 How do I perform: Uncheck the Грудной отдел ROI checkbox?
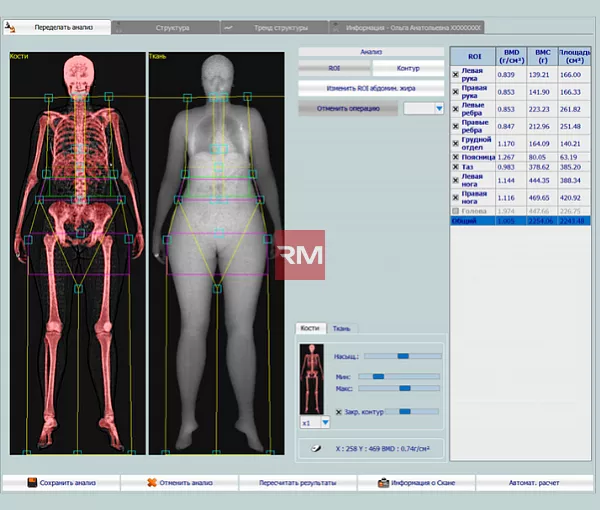point(455,143)
